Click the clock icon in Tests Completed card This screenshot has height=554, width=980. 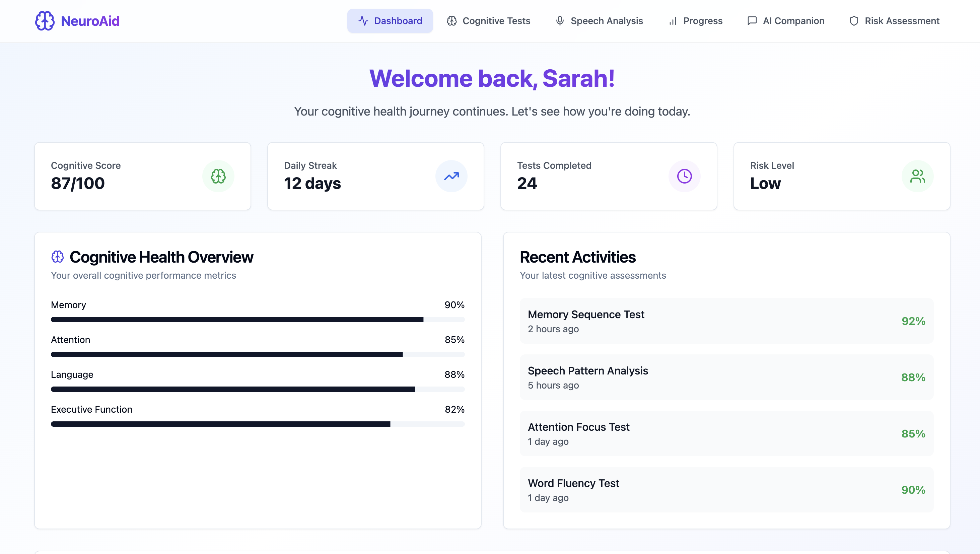[x=684, y=176]
